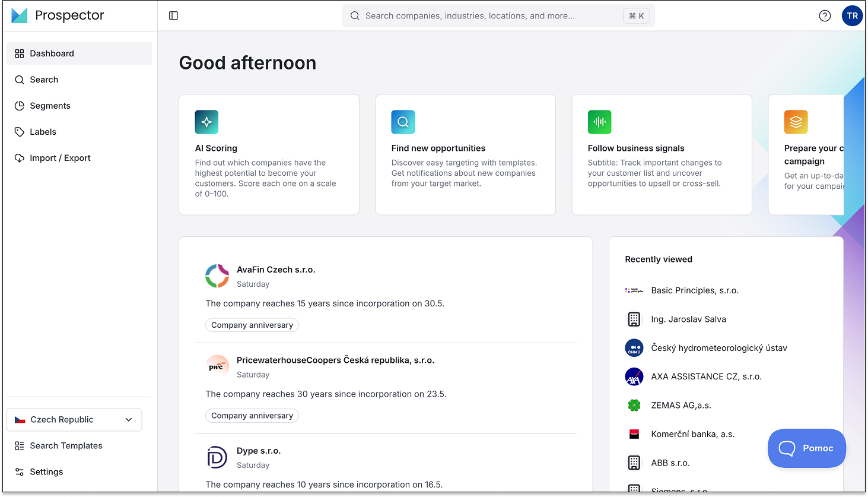Click the Import / Export cloud icon

point(20,158)
